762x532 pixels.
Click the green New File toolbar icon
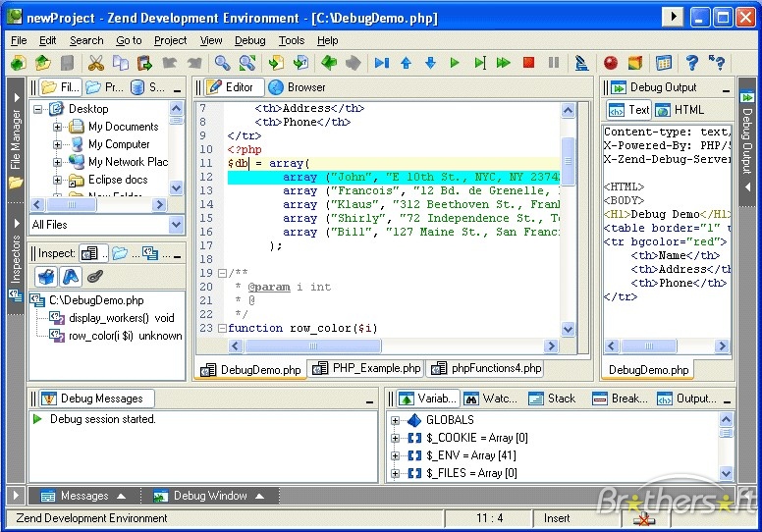click(x=19, y=63)
